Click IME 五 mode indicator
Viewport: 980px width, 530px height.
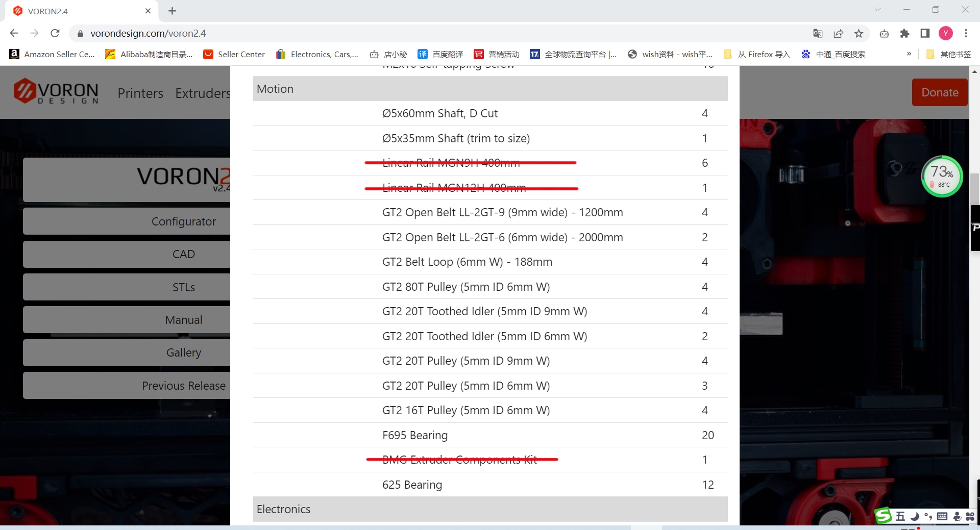(x=900, y=516)
